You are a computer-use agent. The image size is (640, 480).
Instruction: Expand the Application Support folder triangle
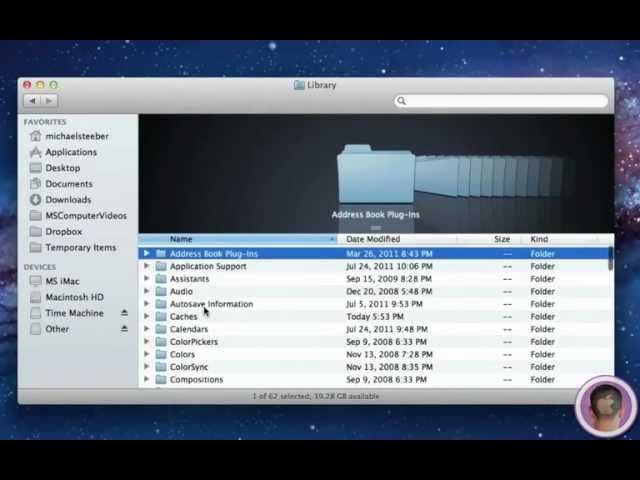(147, 267)
